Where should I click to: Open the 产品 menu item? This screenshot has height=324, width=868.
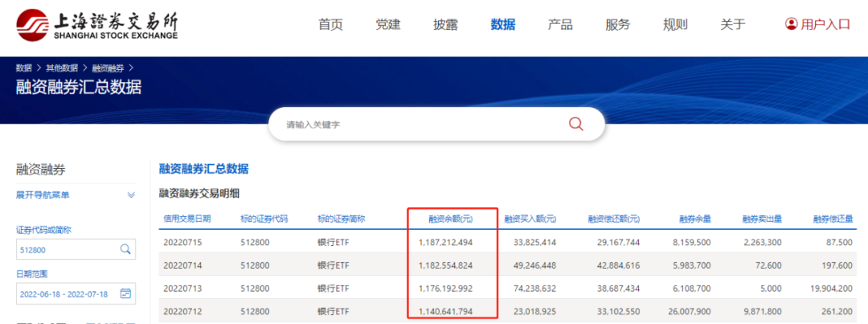pyautogui.click(x=560, y=24)
